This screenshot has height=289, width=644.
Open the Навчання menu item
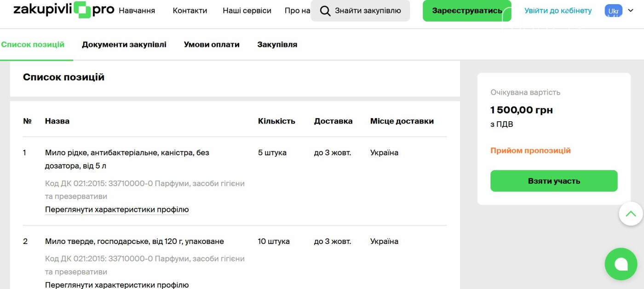tap(137, 11)
